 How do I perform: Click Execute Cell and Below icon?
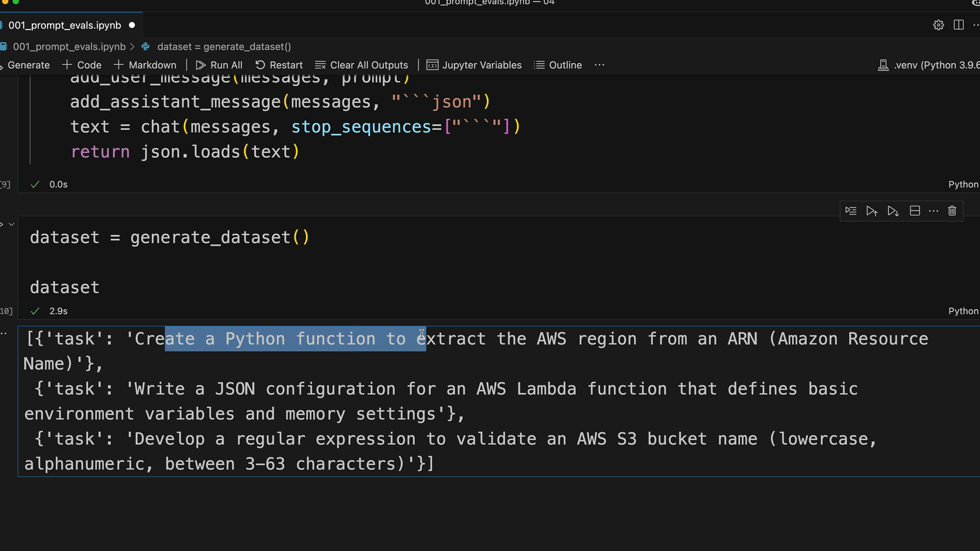[893, 211]
